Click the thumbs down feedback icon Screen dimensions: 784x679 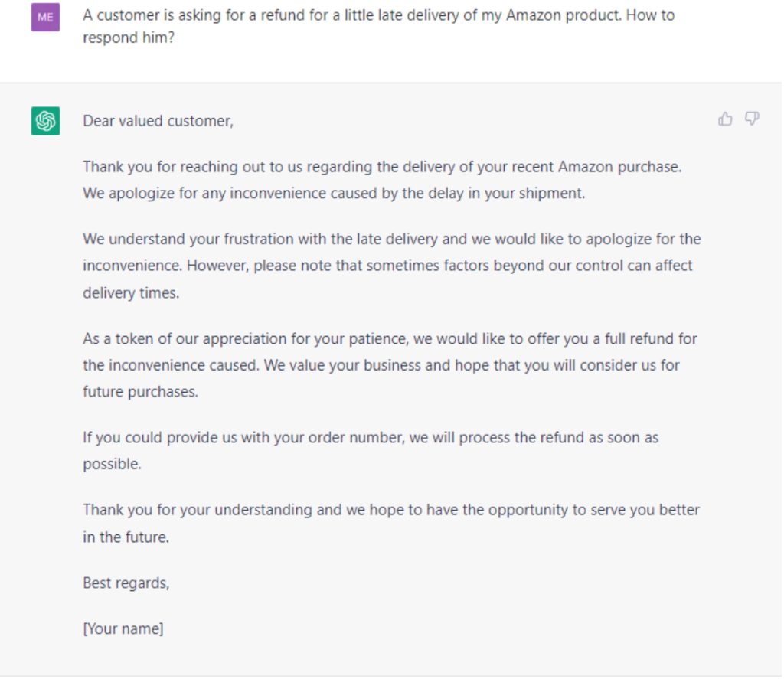point(752,119)
